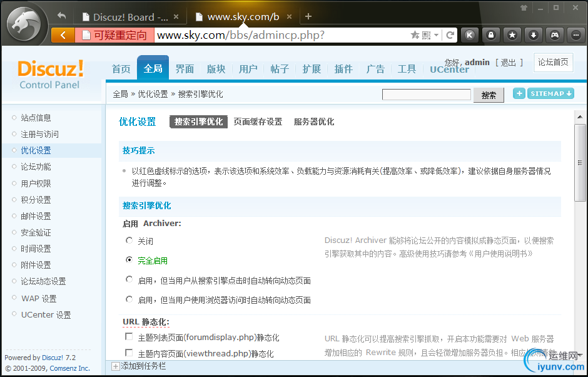Select 积分设置 in sidebar
The image size is (588, 377).
click(x=36, y=200)
